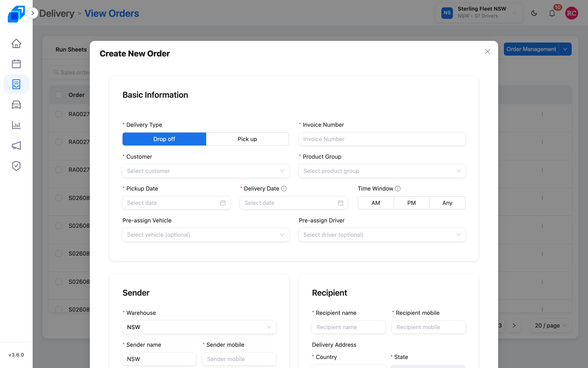
Task: Click the View Orders breadcrumb
Action: 112,13
